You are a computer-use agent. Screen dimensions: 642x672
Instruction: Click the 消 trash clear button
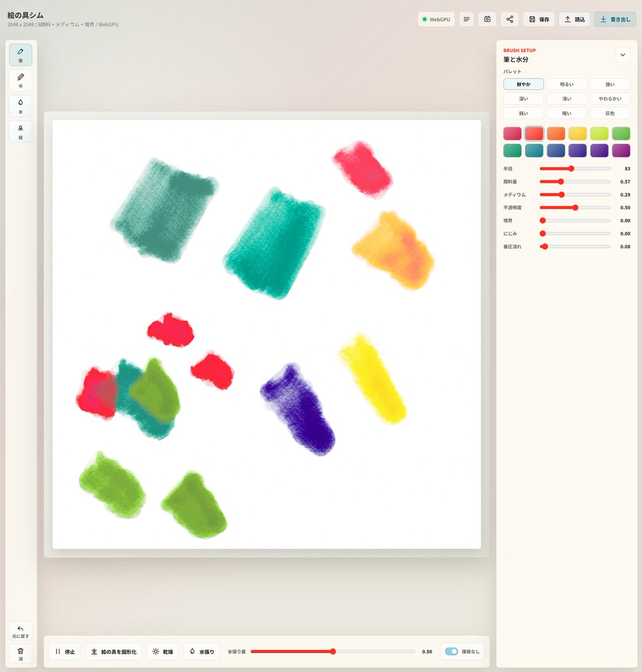pos(21,654)
